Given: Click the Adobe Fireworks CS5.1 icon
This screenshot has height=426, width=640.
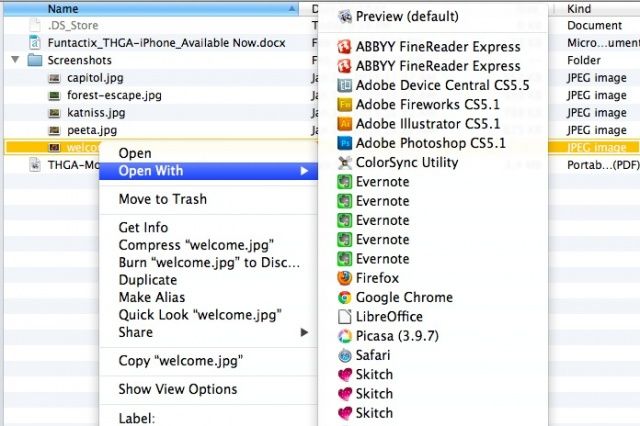Looking at the screenshot, I should 344,104.
